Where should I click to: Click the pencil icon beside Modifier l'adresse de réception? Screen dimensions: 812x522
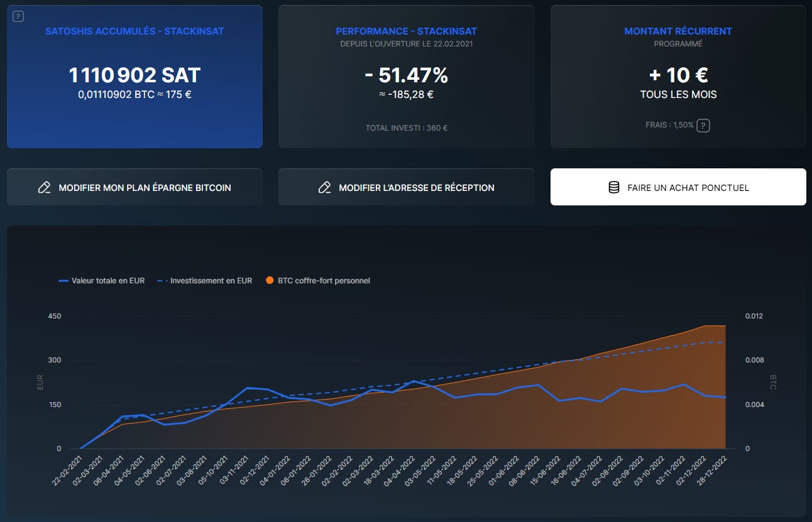click(324, 187)
